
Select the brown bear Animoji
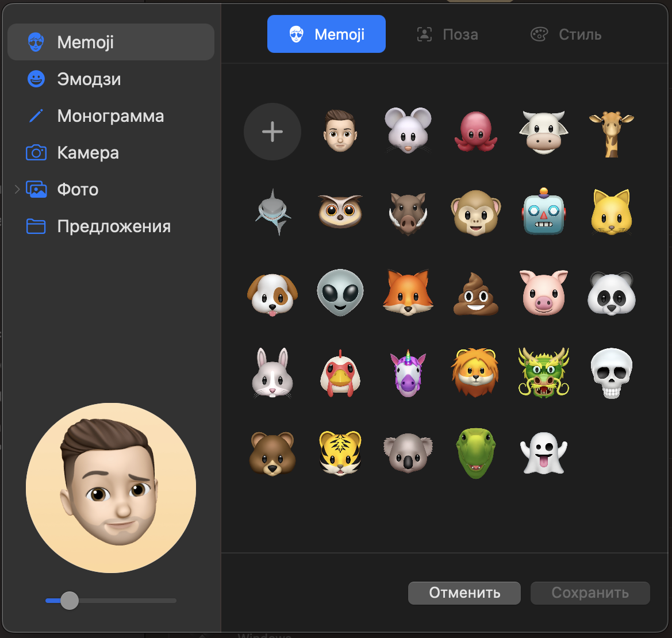[272, 453]
